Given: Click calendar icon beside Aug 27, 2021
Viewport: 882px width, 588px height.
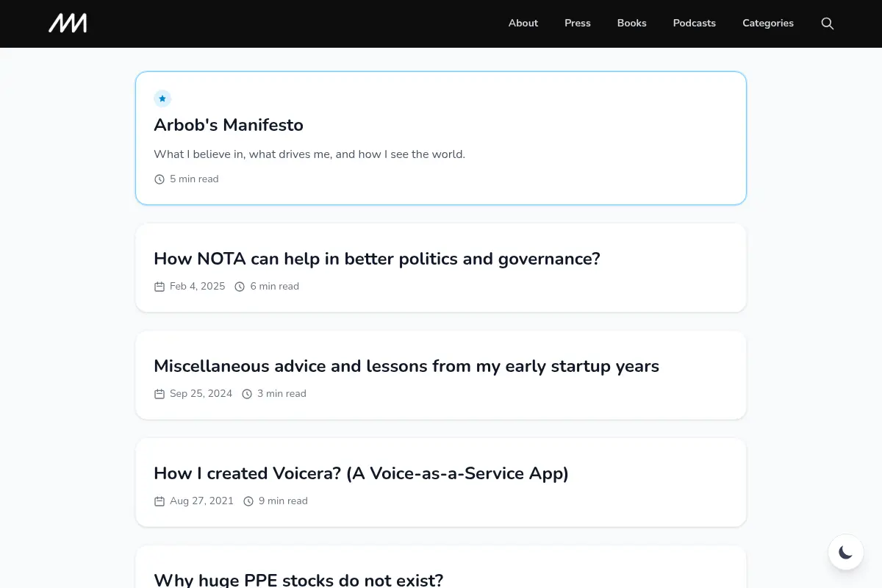Looking at the screenshot, I should (159, 501).
